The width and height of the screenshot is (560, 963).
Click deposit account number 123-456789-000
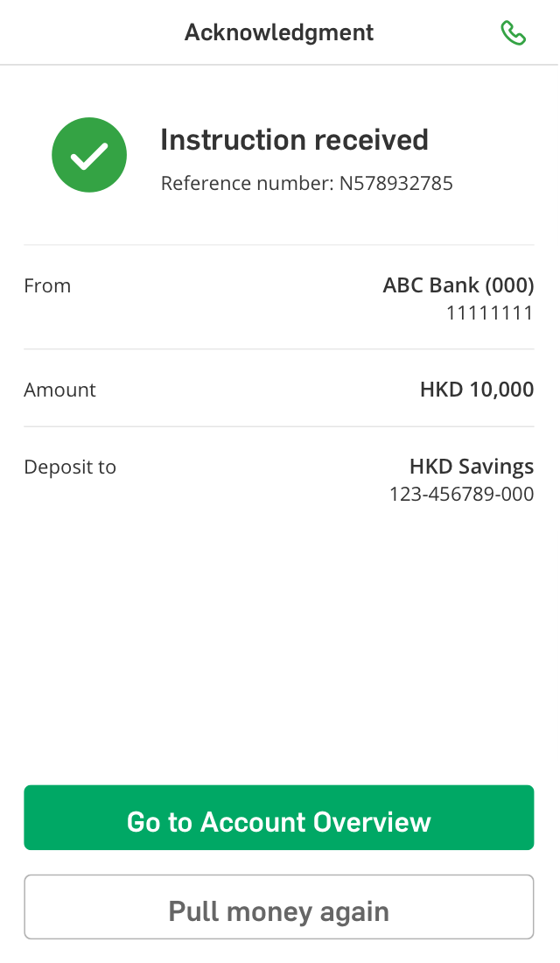[461, 495]
